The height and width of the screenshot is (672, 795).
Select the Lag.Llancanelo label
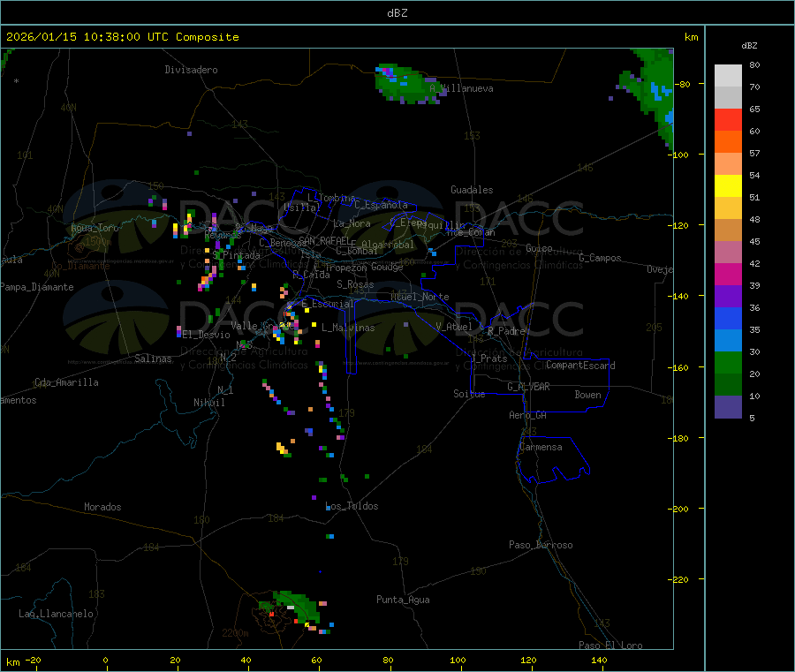coord(57,614)
